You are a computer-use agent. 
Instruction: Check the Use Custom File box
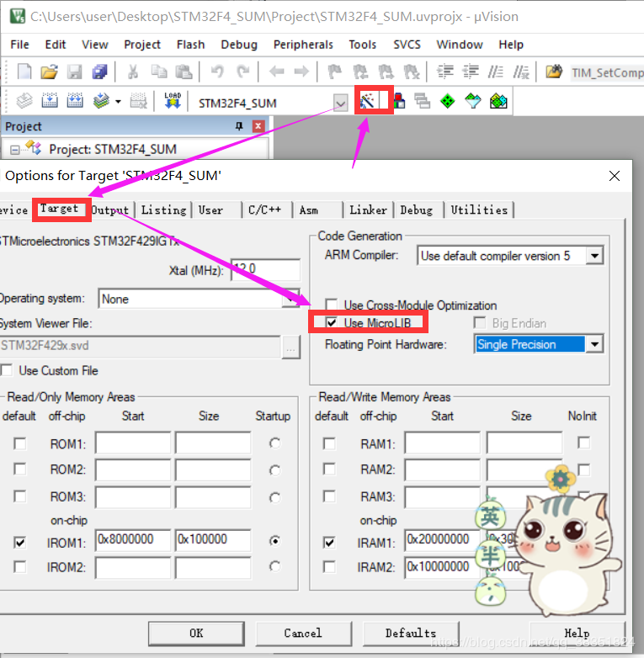pos(8,370)
